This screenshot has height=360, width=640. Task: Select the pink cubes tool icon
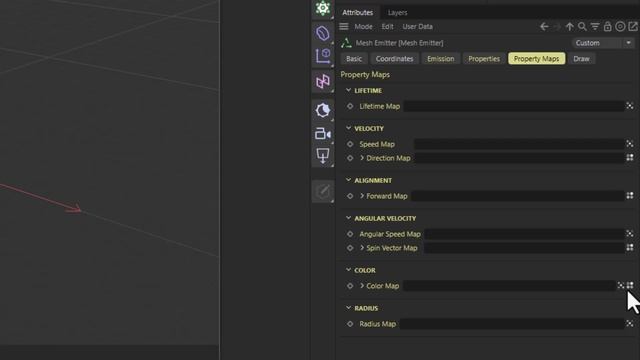pos(323,81)
